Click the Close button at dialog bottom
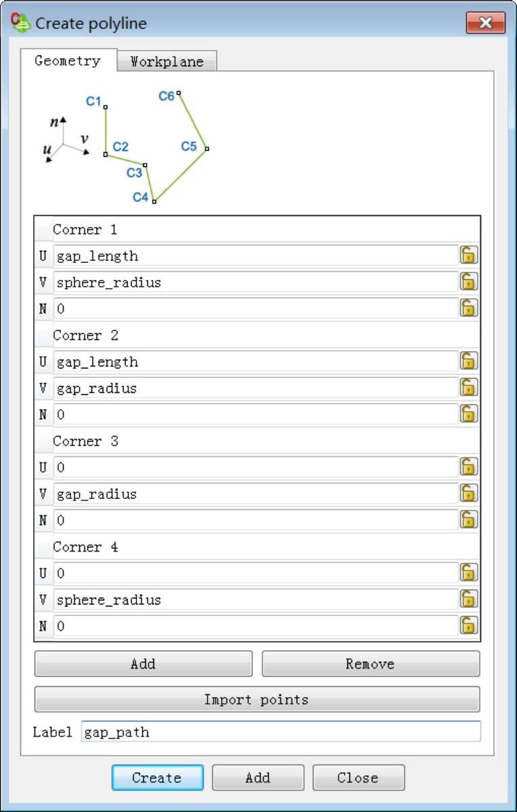The image size is (517, 812). pos(358,778)
